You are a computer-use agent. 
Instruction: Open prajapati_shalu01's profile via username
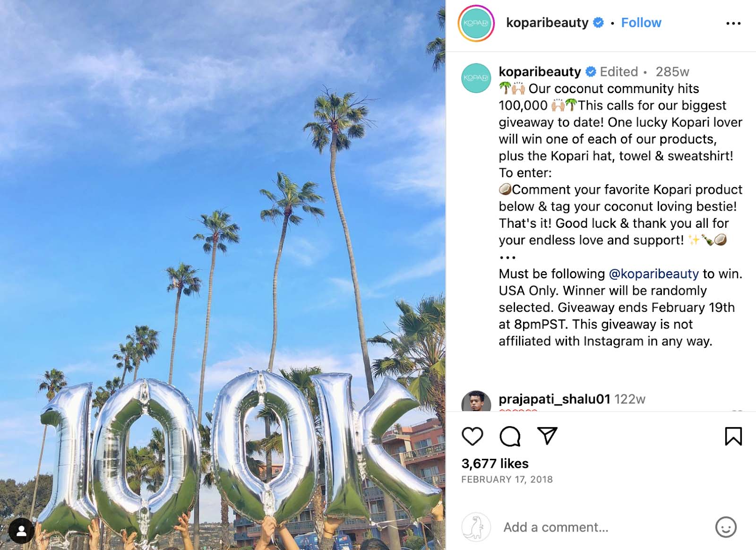click(556, 399)
